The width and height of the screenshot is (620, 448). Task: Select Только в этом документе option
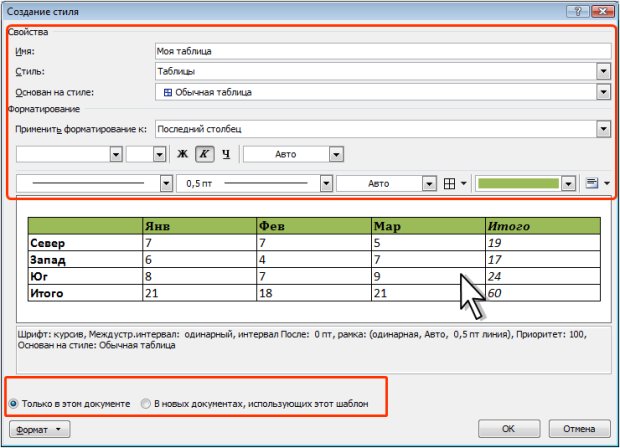[x=14, y=404]
